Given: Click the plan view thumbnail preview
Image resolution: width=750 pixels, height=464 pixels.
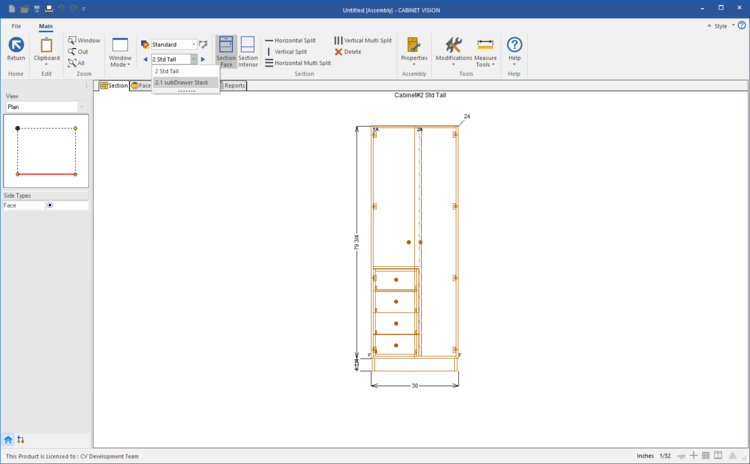Looking at the screenshot, I should click(x=46, y=151).
